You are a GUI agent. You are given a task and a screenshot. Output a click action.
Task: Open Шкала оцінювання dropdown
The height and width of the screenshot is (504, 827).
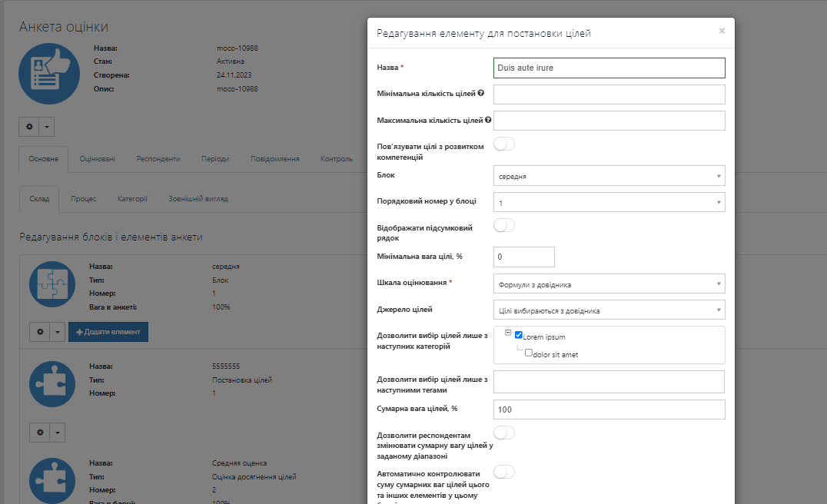coord(609,284)
